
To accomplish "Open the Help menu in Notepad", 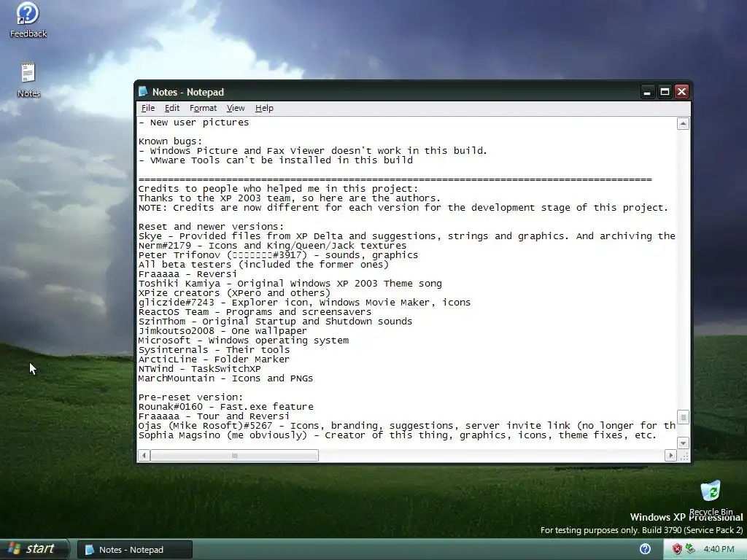I will point(264,108).
